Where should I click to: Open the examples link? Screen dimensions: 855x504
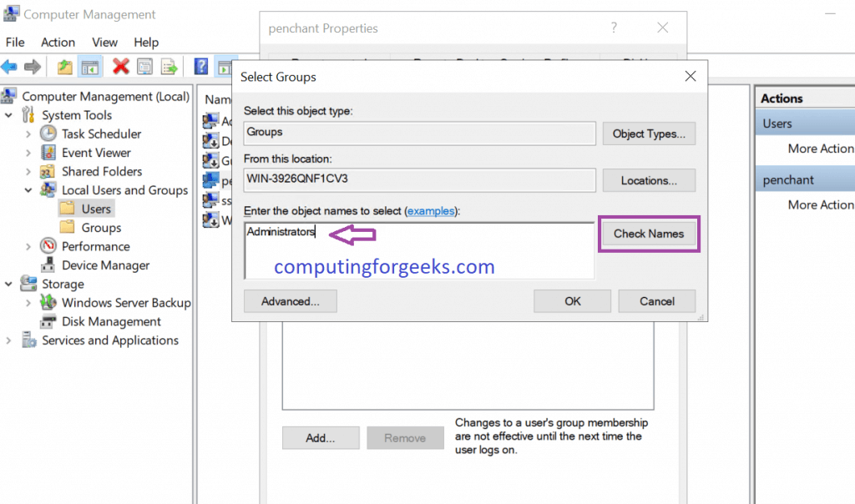point(431,211)
